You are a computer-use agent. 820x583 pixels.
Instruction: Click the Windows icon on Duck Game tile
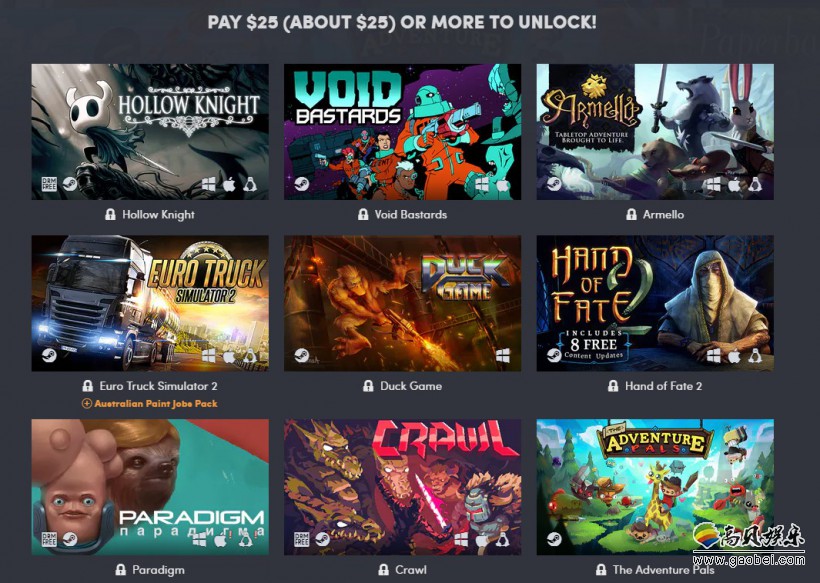pos(503,356)
